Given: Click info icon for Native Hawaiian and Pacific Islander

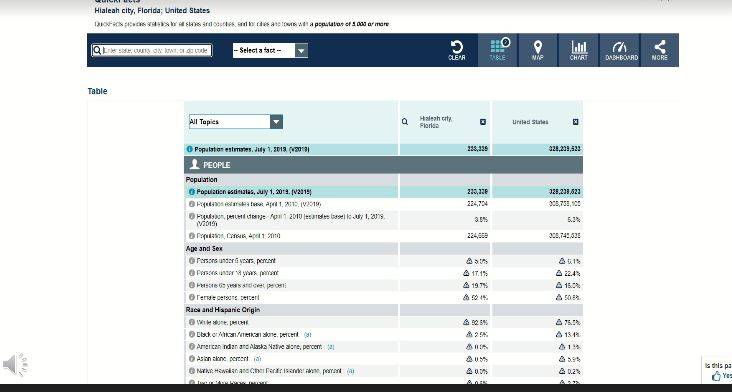Looking at the screenshot, I should pos(192,371).
